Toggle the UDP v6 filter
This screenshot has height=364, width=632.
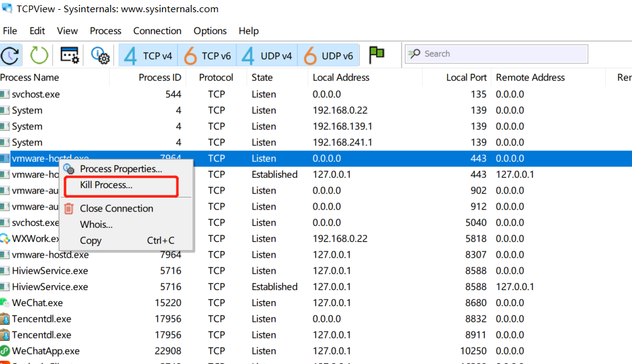328,56
